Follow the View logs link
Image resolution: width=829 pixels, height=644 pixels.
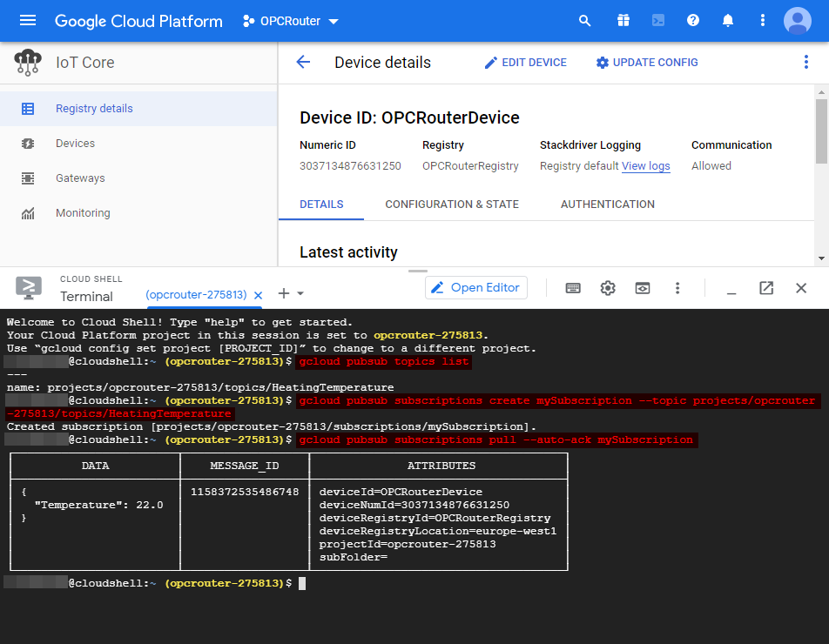645,166
